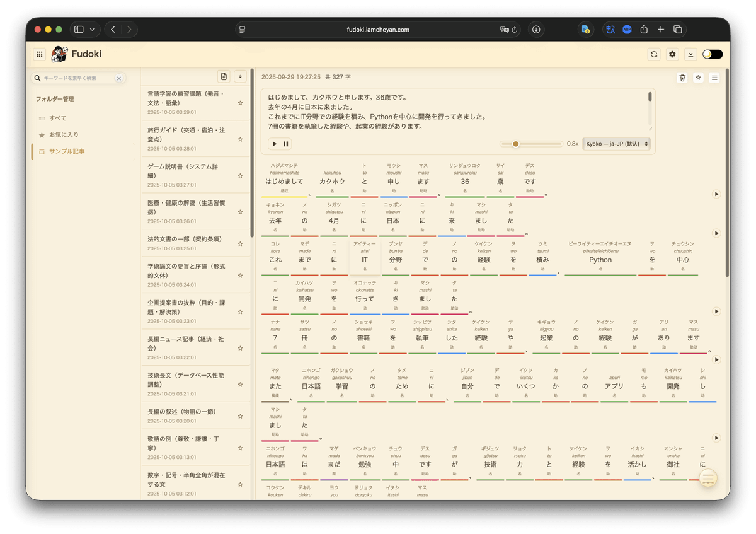Open the settings gear in Fudoki header

coord(672,54)
